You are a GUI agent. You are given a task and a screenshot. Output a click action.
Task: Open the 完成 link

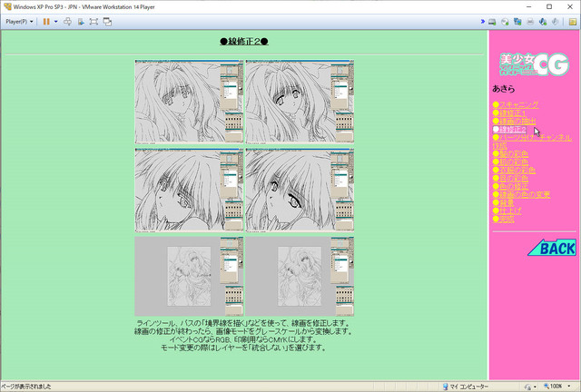(503, 219)
